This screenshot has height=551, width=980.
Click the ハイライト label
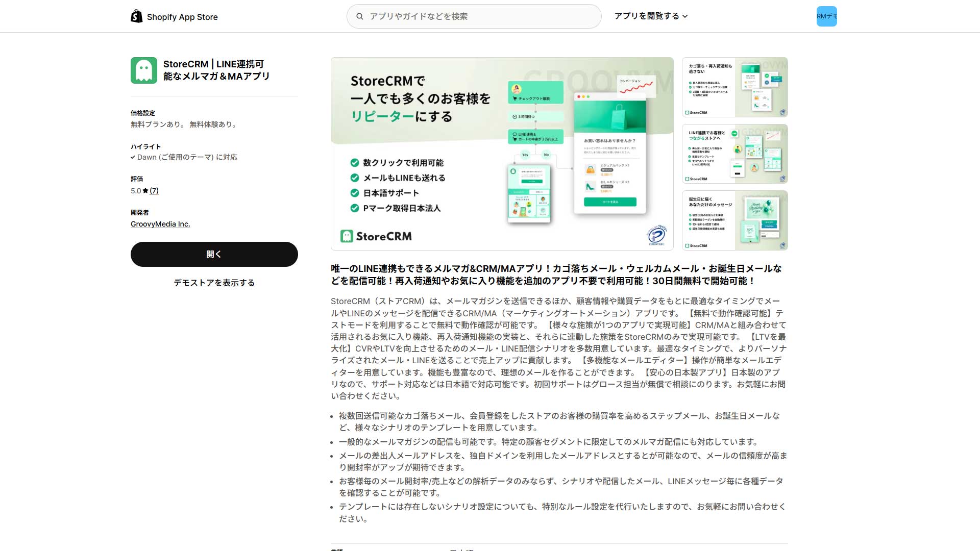tap(146, 147)
